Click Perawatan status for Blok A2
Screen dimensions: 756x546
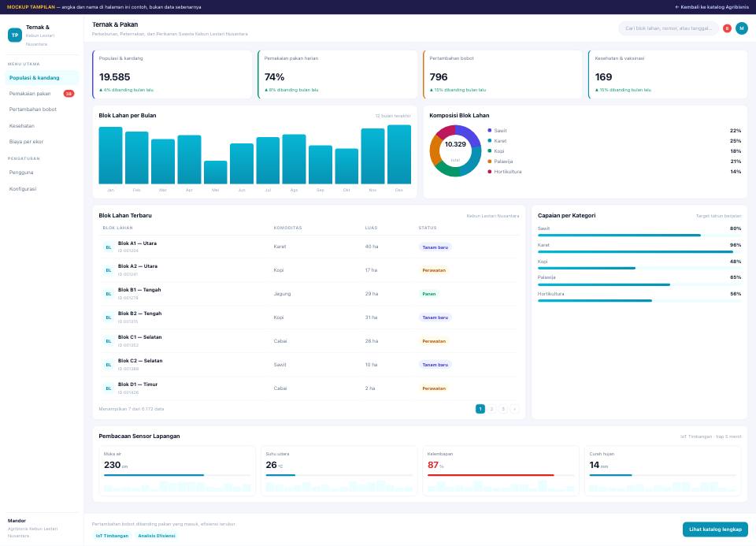click(434, 270)
